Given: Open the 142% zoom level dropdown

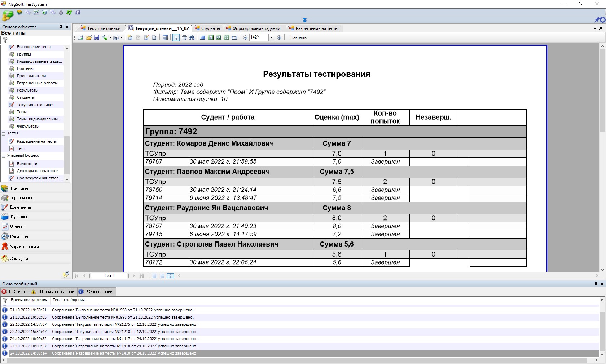Looking at the screenshot, I should coord(272,37).
